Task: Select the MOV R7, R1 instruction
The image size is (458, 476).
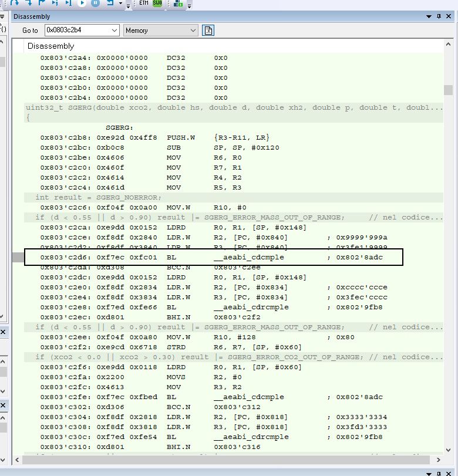Action: point(234,168)
